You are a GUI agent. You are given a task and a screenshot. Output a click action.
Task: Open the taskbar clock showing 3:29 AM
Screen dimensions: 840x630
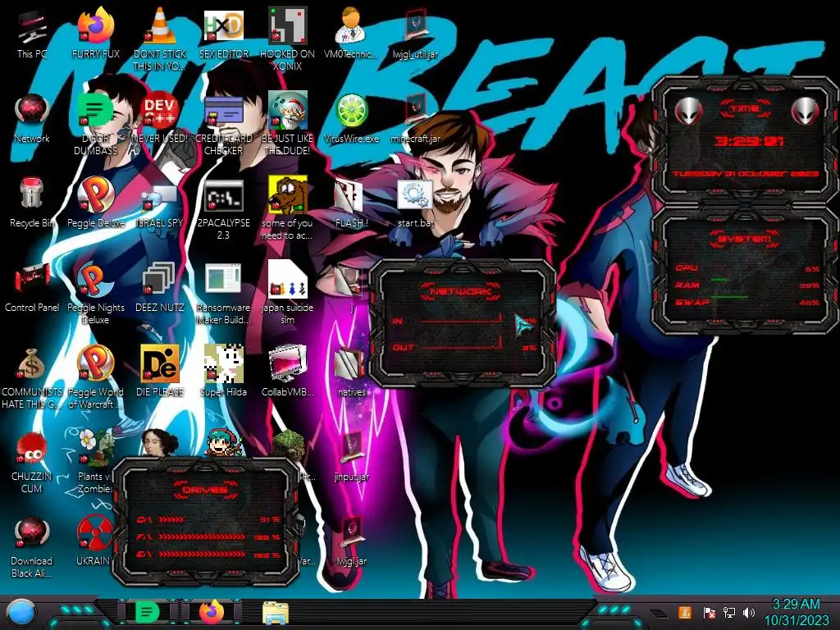tap(796, 612)
